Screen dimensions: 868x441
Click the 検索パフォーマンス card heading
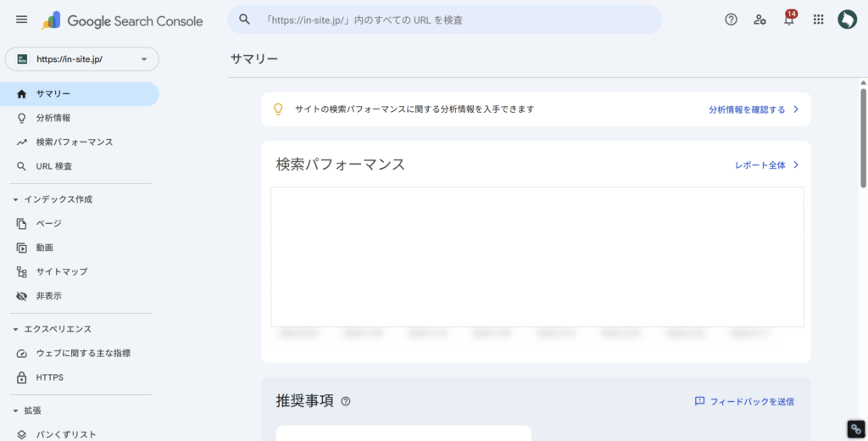(x=341, y=165)
